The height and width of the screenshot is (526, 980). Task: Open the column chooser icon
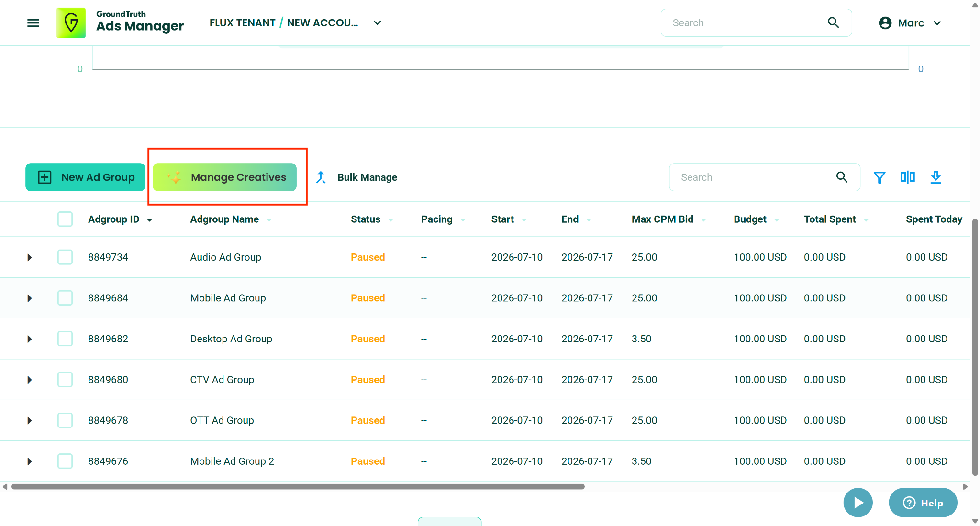[x=907, y=177]
